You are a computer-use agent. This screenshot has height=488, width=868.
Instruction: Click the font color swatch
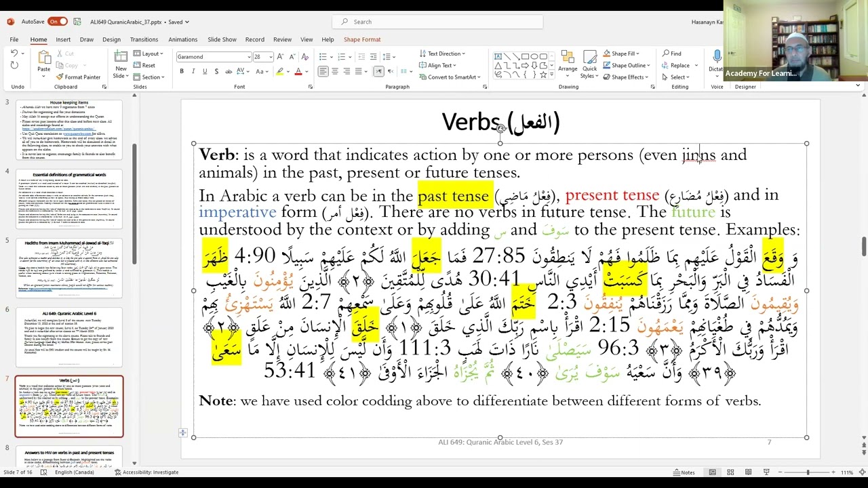click(x=298, y=72)
